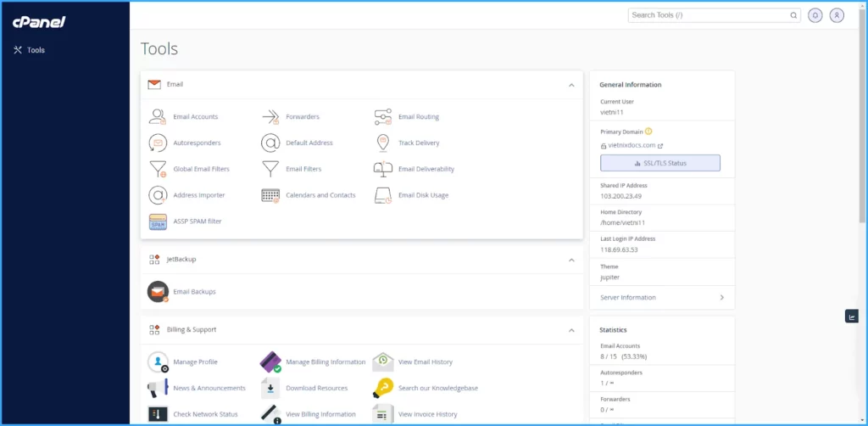Click the cPanel logo
Image resolution: width=868 pixels, height=426 pixels.
[39, 22]
